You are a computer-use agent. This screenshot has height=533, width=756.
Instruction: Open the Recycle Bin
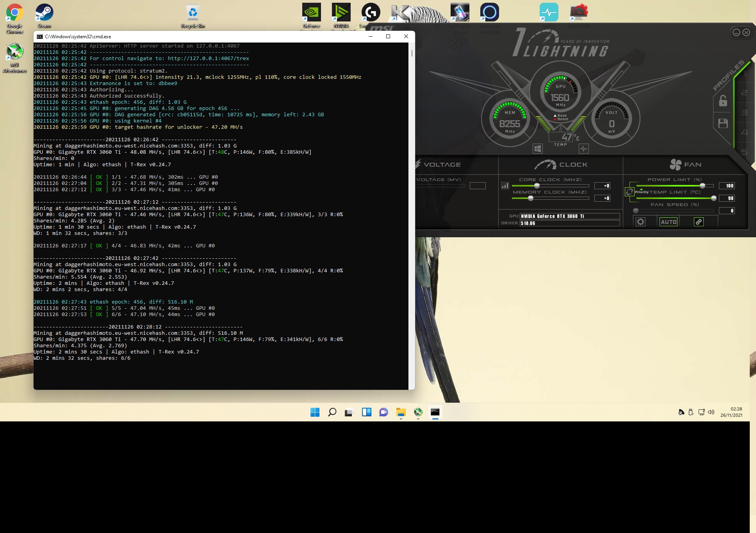point(193,12)
